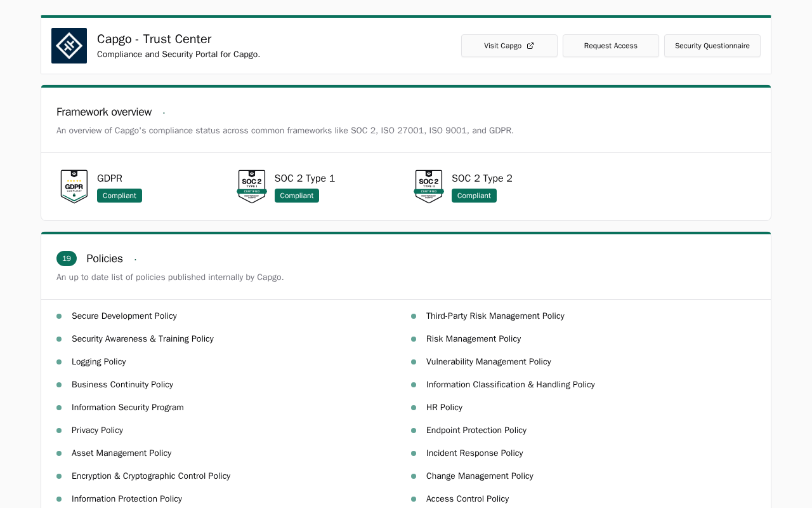Screen dimensions: 812x508
Task: Open the Asset Management Policy
Action: click(122, 453)
